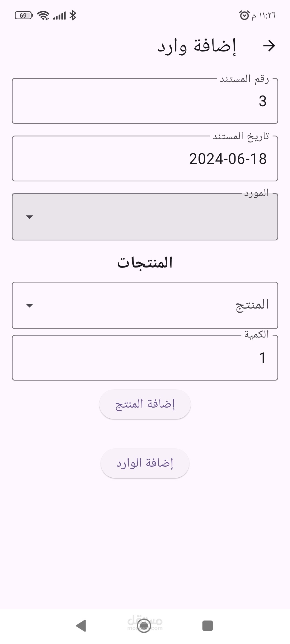Click the product dropdown arrow
Image resolution: width=290 pixels, height=644 pixels.
click(x=29, y=305)
